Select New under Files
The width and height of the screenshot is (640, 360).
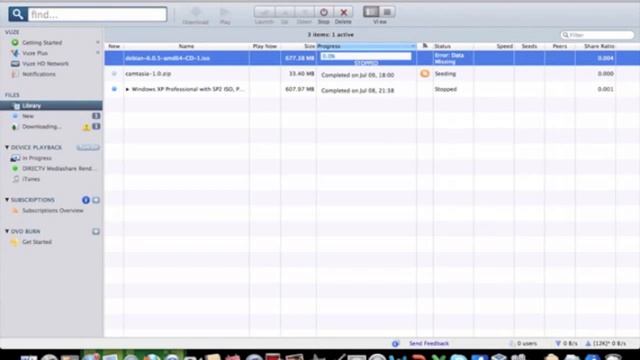(x=28, y=116)
